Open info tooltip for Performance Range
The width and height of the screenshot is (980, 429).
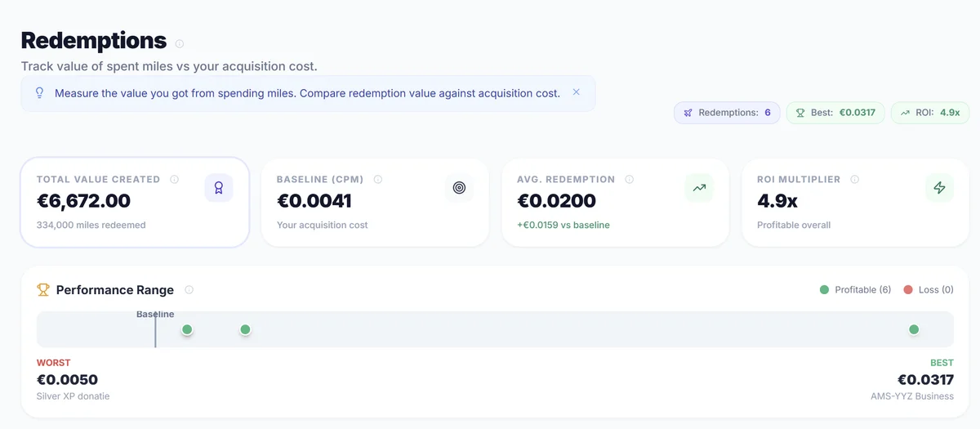[189, 290]
